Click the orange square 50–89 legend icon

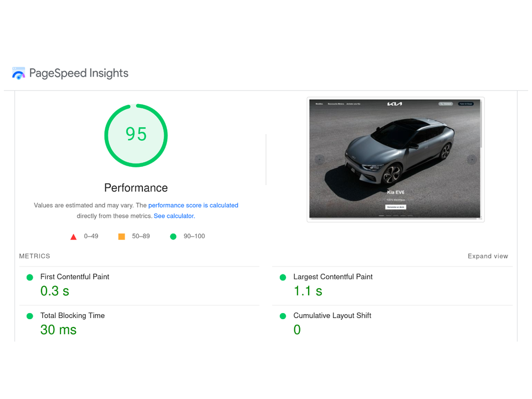[121, 236]
